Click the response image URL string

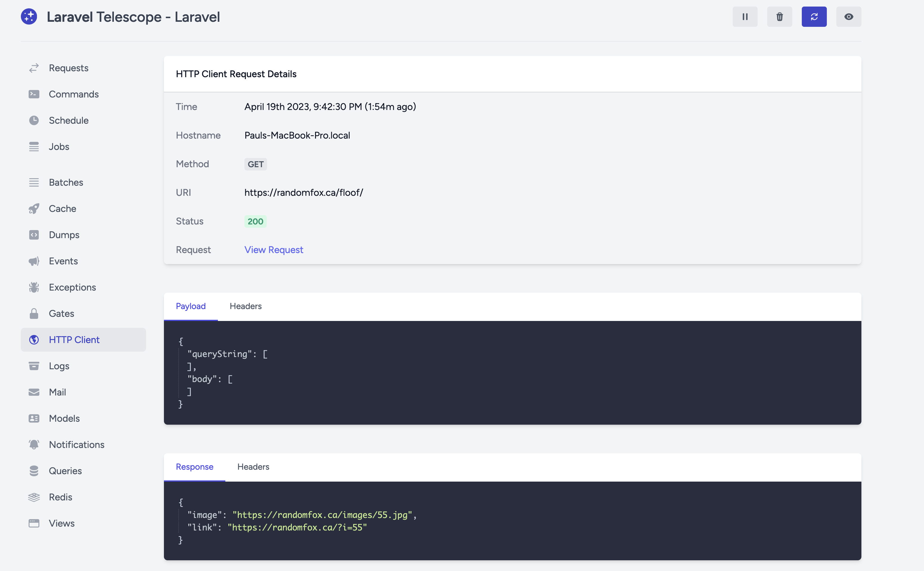(322, 515)
